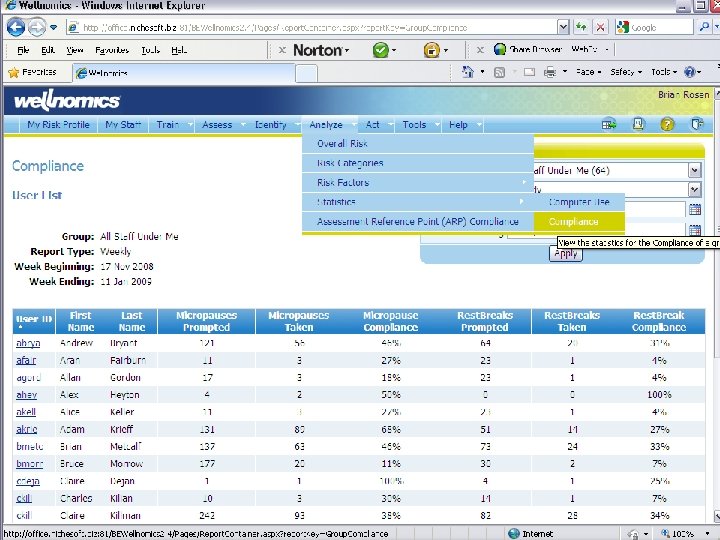
Task: Choose Computer Use in Statistics submenu
Action: coord(579,202)
